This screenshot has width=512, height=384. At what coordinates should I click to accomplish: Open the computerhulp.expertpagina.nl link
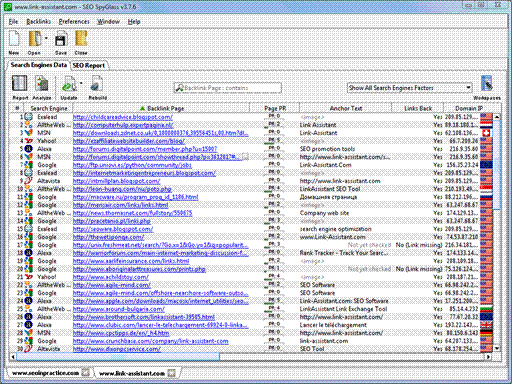pos(123,125)
